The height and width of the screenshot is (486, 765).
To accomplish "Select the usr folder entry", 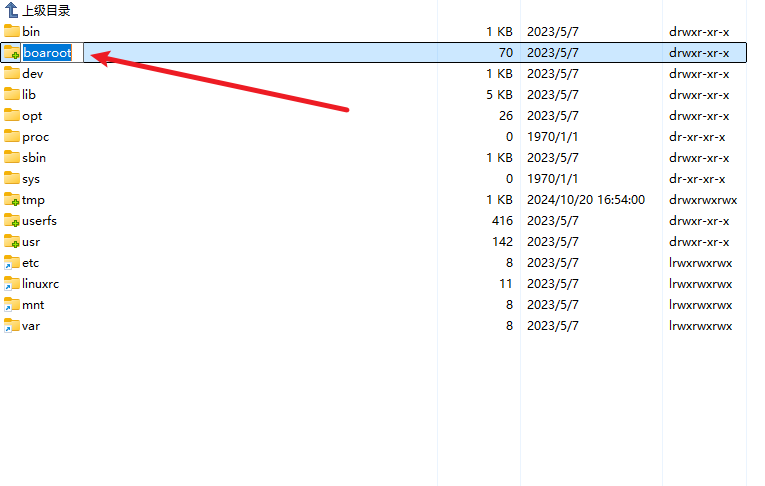I will [x=30, y=241].
